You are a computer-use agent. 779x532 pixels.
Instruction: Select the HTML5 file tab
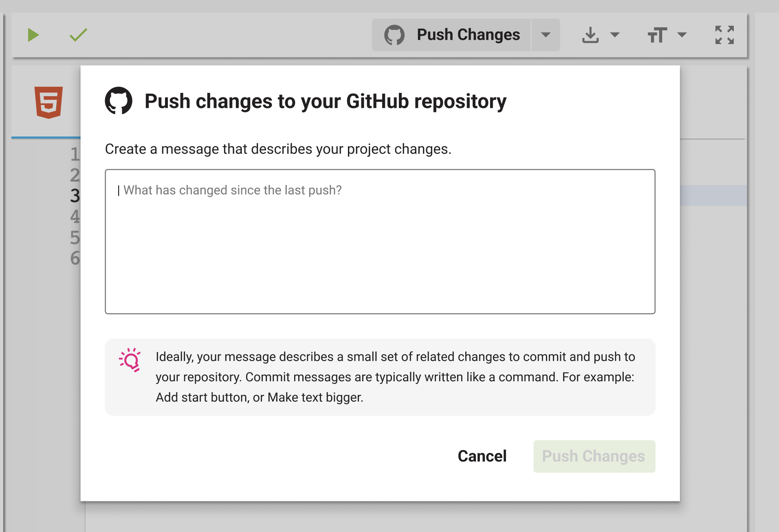coord(48,102)
